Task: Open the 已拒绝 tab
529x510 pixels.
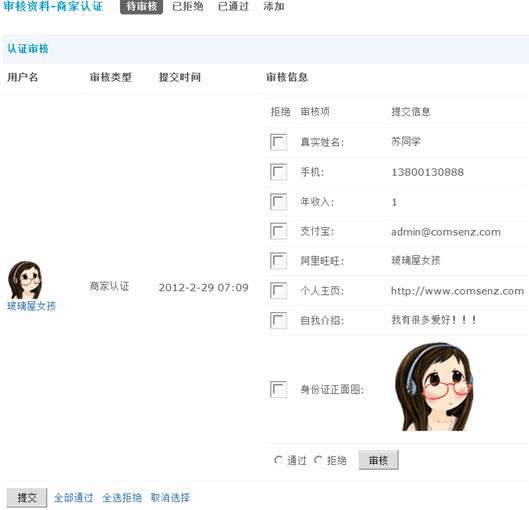Action: 188,6
